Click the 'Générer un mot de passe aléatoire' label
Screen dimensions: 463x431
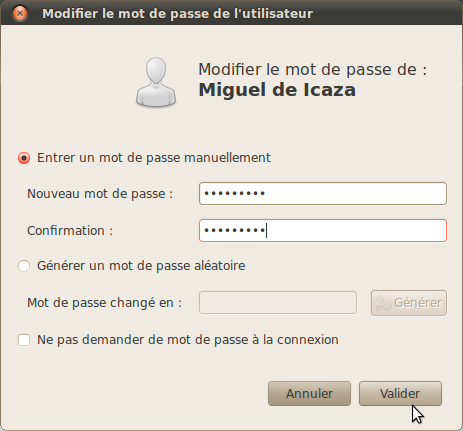pos(141,266)
